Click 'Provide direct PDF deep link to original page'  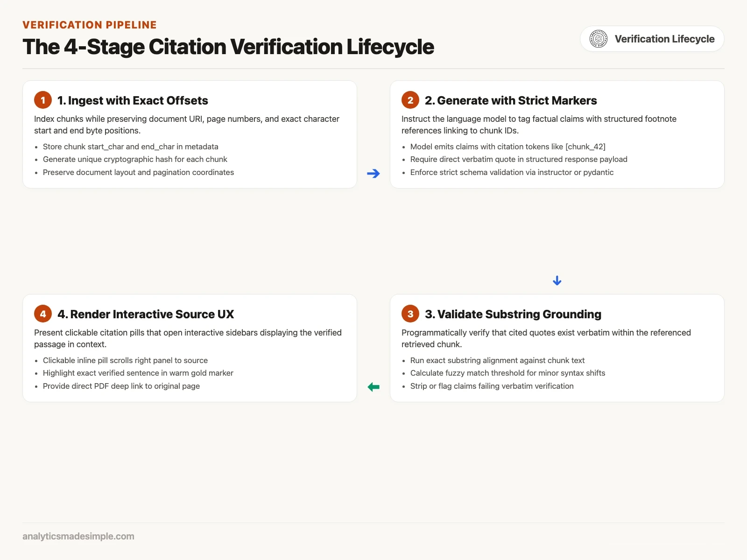[x=121, y=386]
